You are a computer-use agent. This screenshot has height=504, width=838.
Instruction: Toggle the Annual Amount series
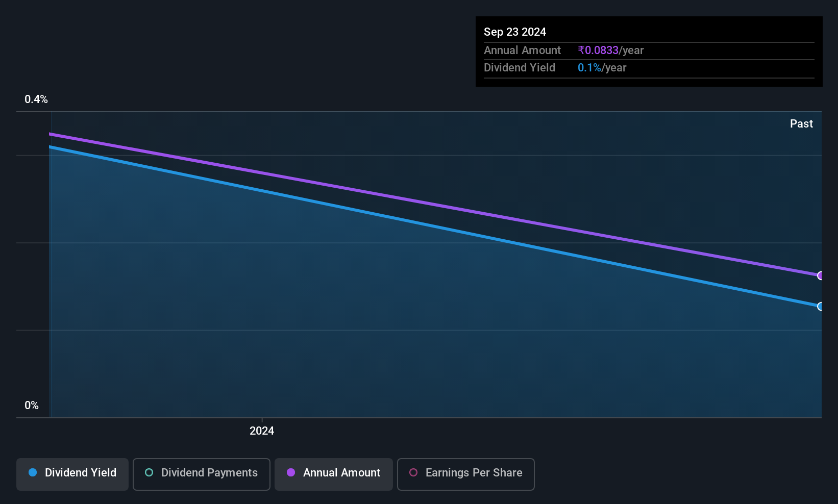pos(334,474)
